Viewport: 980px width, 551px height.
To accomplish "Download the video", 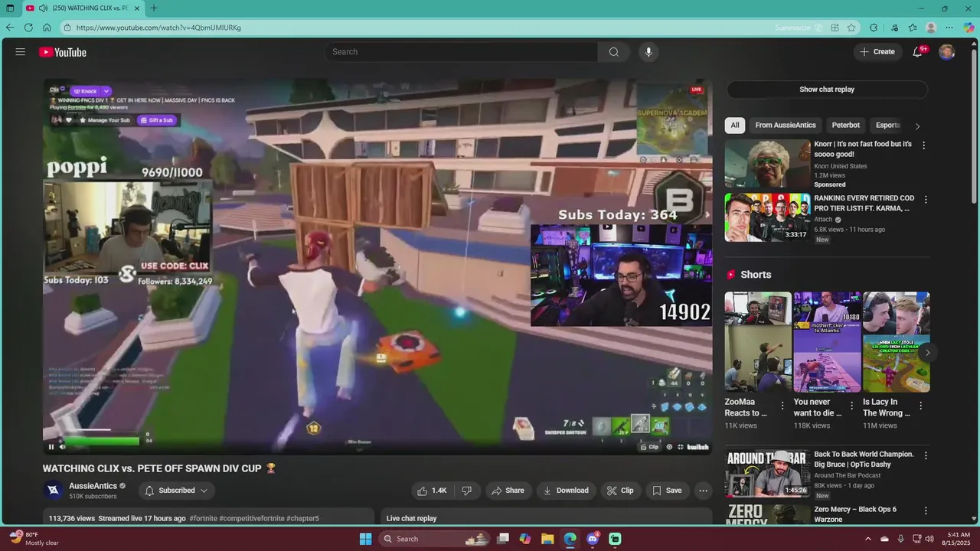I will [x=566, y=491].
